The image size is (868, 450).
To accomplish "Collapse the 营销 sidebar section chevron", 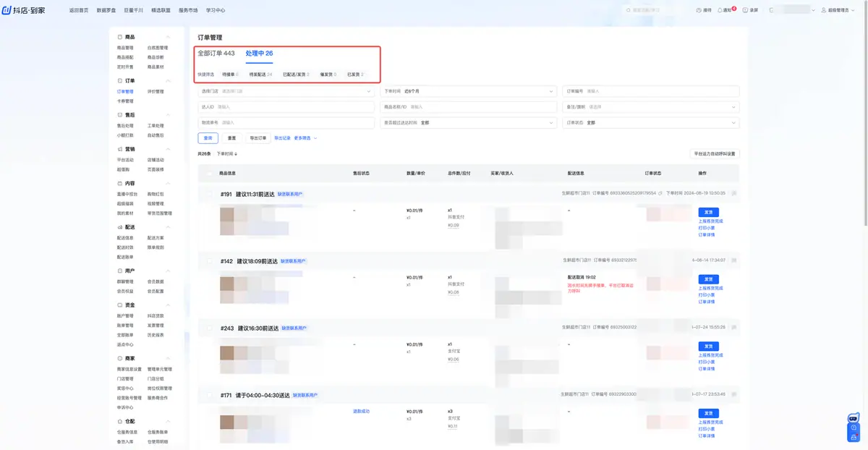I will 169,149.
